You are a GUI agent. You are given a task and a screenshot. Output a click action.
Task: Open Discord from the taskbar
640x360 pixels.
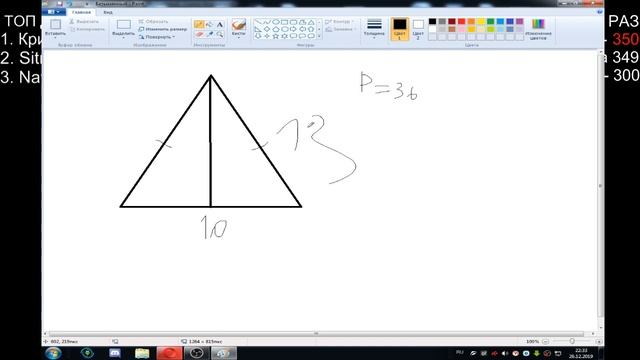[x=115, y=353]
